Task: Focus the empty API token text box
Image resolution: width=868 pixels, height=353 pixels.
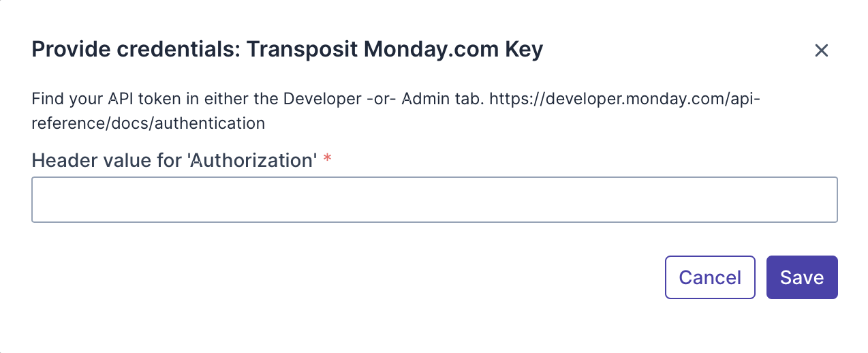Action: tap(434, 200)
